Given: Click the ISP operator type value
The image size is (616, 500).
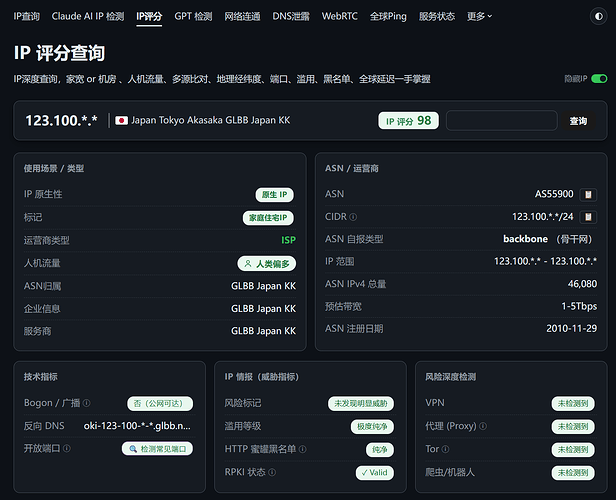Looking at the screenshot, I should pyautogui.click(x=288, y=240).
